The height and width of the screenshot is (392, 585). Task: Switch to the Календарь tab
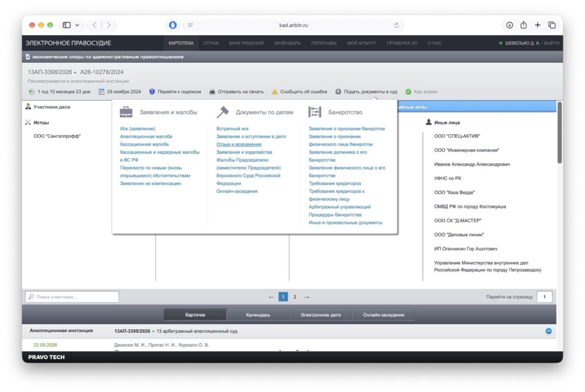click(x=258, y=315)
